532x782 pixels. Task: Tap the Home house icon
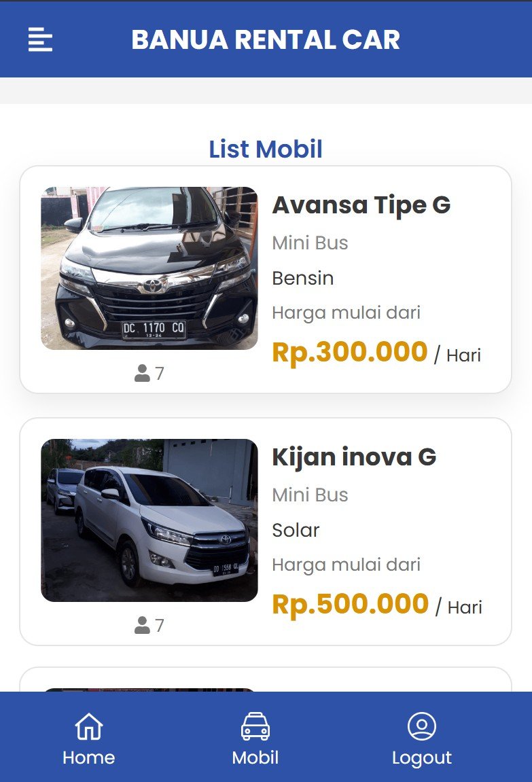coord(89,726)
